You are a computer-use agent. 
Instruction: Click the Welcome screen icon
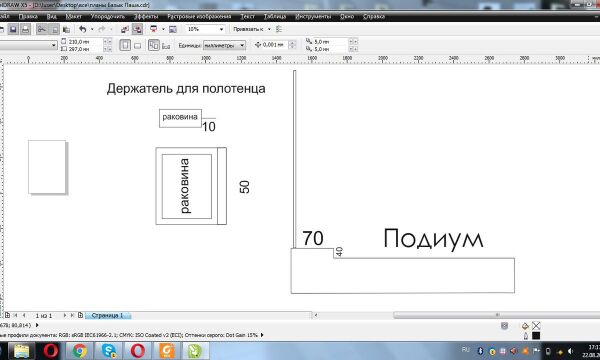pos(173,29)
